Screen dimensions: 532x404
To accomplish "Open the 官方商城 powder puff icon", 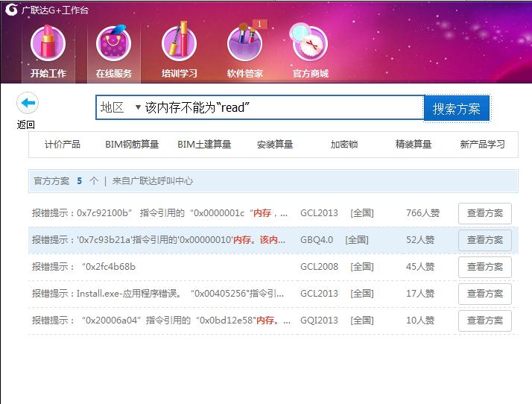I will (309, 42).
